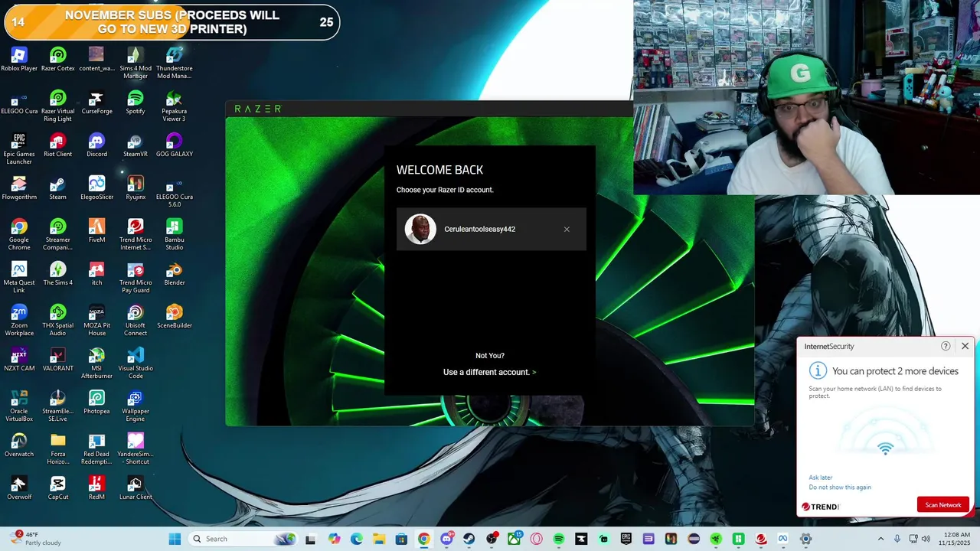The width and height of the screenshot is (980, 551).
Task: Open Bambu Studio desktop icon
Action: pos(174,234)
